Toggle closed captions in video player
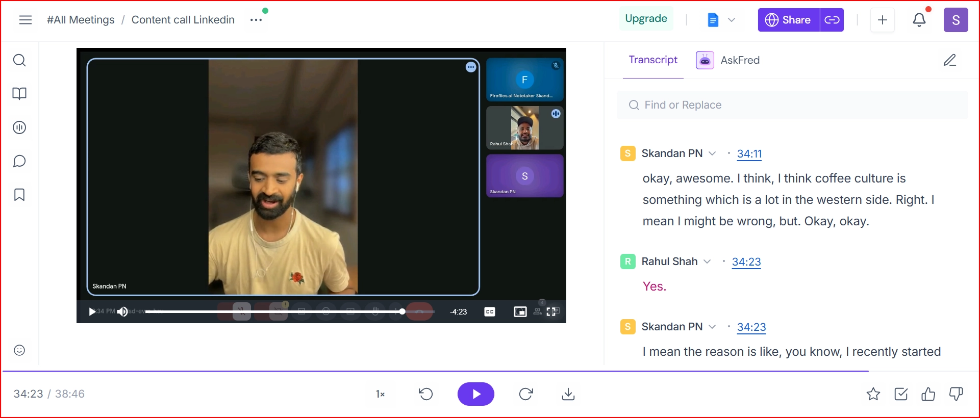 [489, 311]
